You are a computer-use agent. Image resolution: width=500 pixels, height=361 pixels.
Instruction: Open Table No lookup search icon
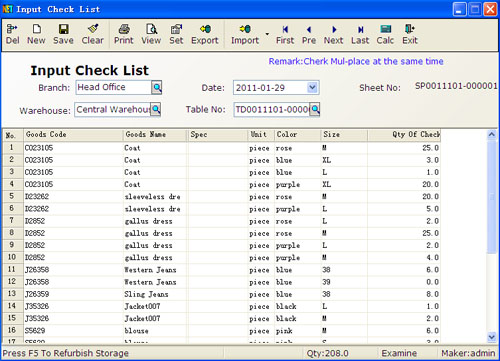coord(315,109)
